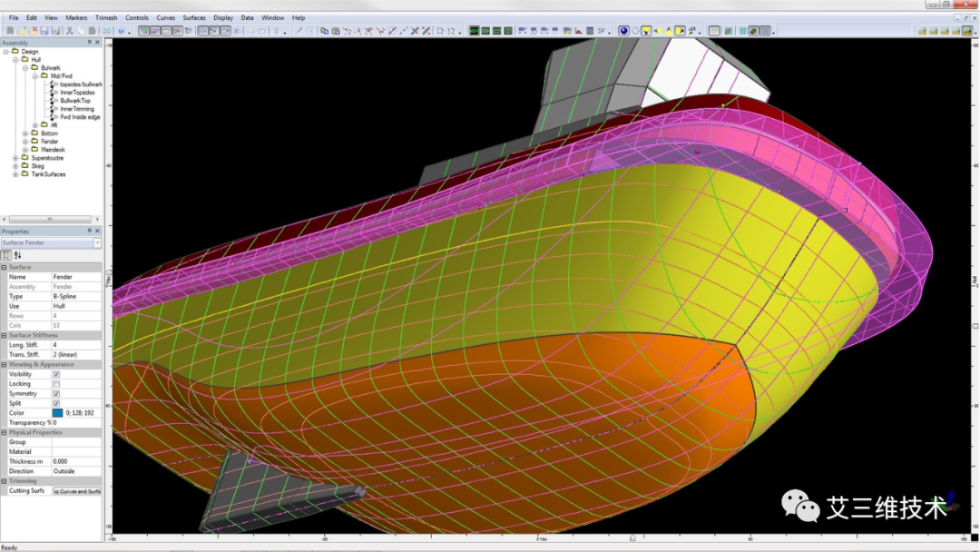Click the Categorized view icon in Properties

6,255
